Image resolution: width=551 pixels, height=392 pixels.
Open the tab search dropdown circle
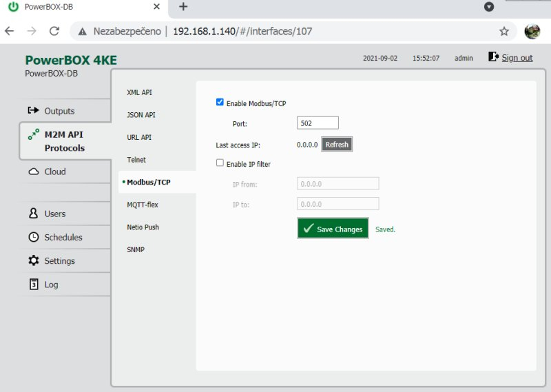coord(489,7)
